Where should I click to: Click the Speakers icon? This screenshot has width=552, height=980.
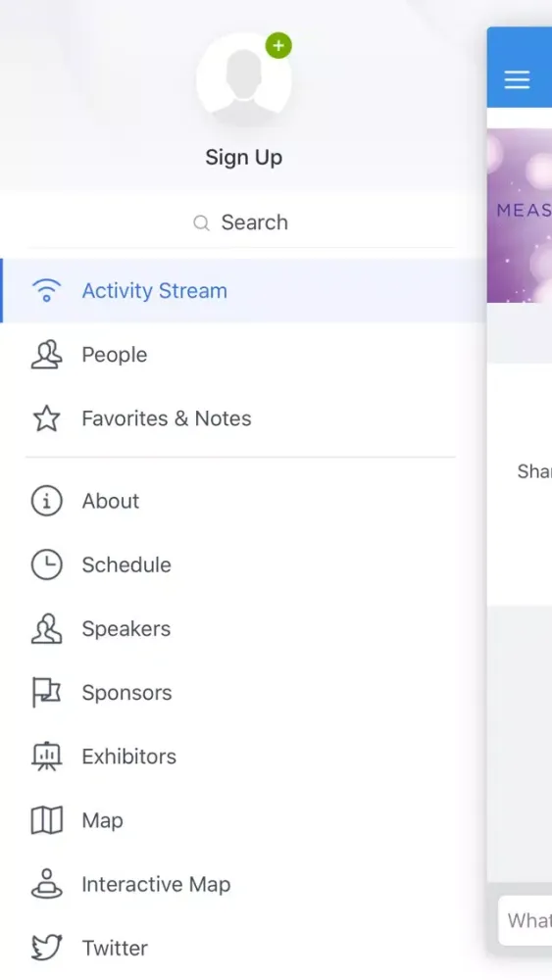46,629
